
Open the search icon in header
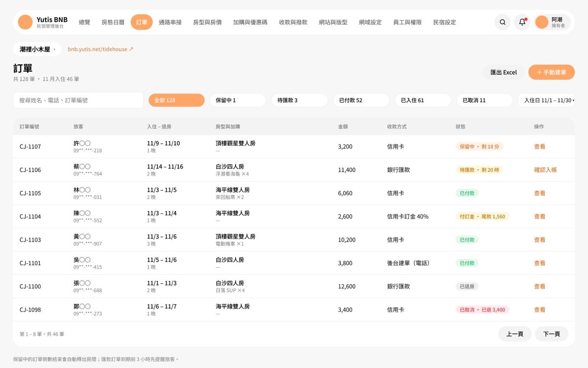click(x=502, y=22)
